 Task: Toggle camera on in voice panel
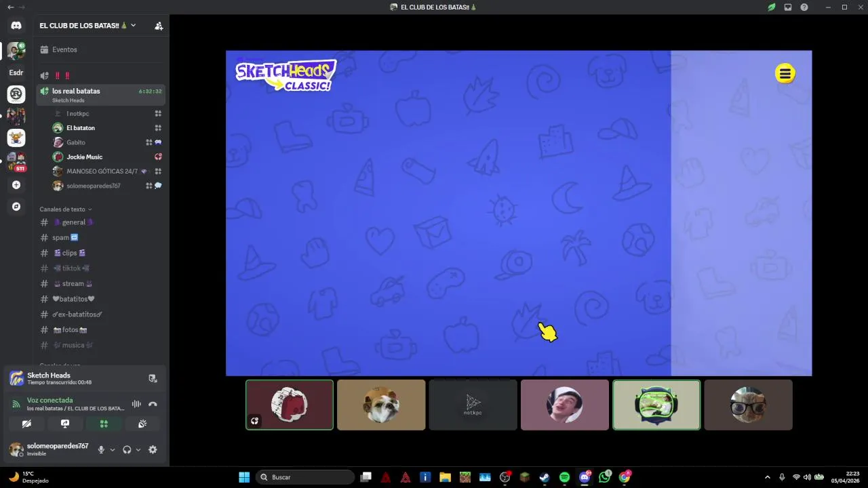point(26,424)
